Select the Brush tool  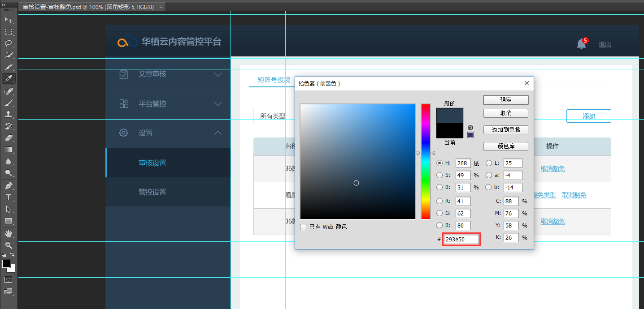[9, 103]
